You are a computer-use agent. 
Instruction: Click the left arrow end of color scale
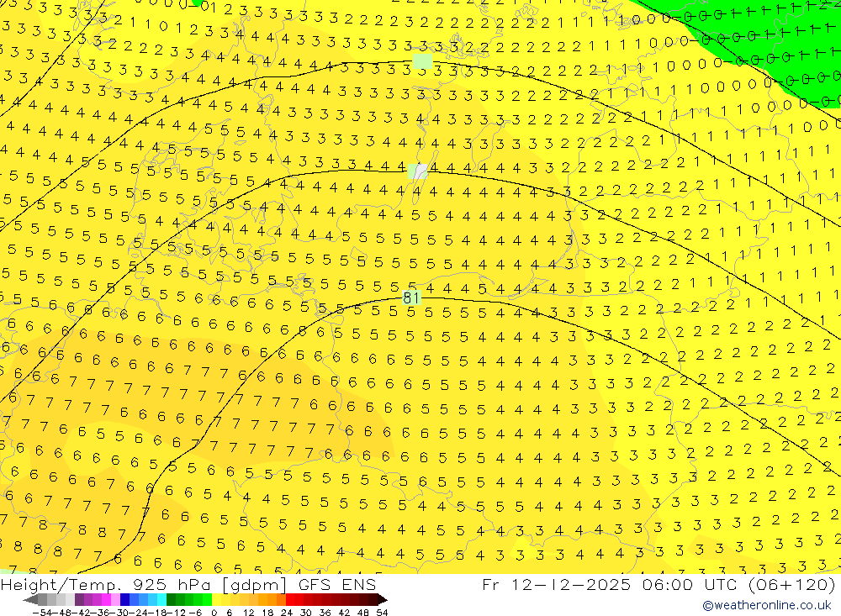30,600
